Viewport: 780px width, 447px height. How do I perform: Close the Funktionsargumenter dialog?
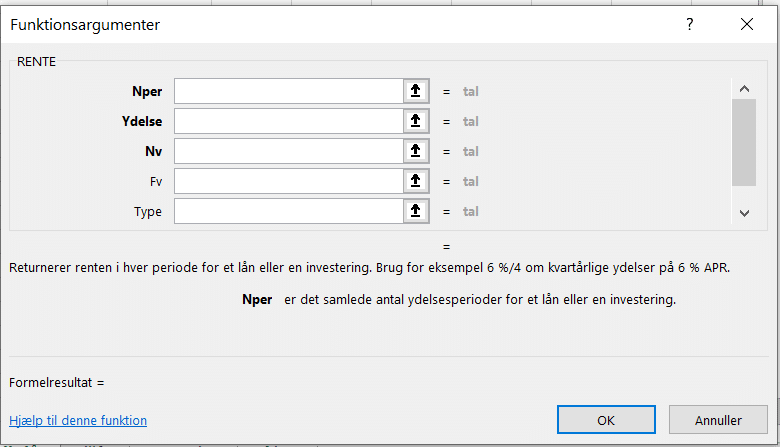click(x=745, y=25)
